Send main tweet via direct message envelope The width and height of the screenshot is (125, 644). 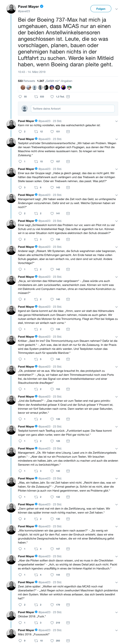click(x=68, y=97)
